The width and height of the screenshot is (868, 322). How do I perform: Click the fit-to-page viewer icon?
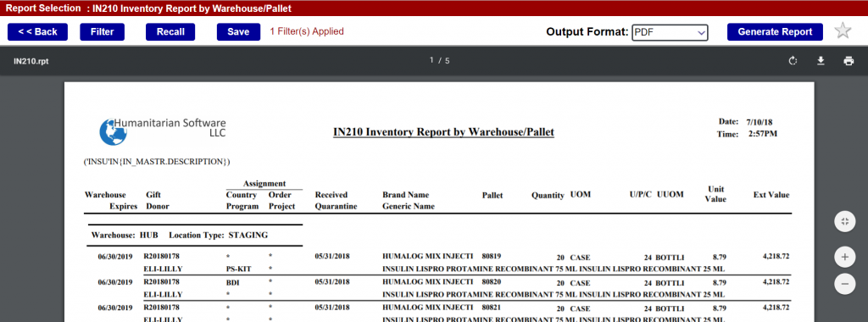click(845, 222)
